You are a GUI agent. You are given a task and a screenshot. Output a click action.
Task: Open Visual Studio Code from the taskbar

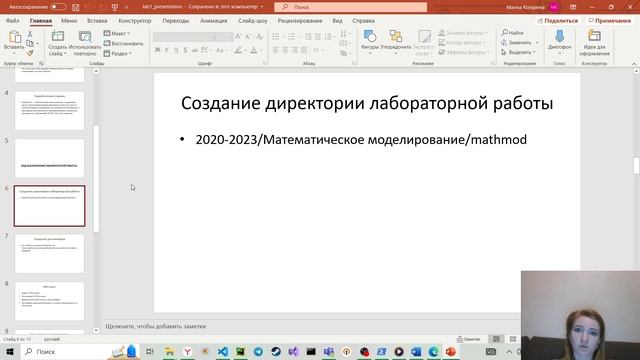[x=223, y=351]
